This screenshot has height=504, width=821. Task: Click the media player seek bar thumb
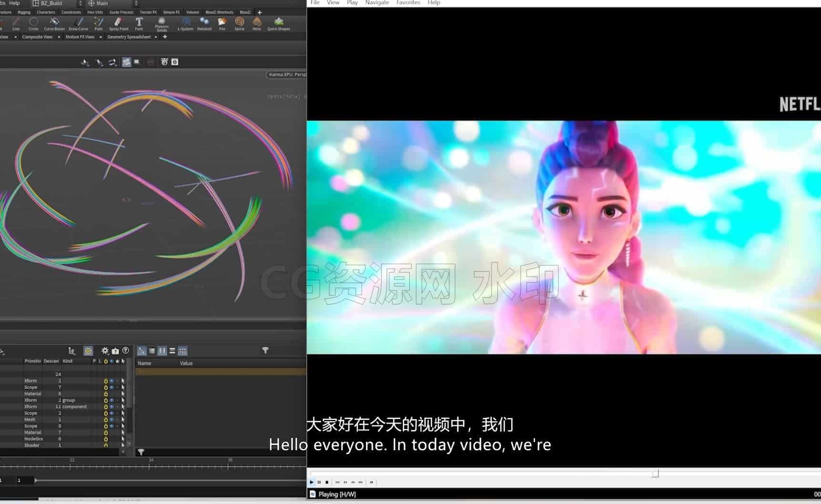point(655,473)
